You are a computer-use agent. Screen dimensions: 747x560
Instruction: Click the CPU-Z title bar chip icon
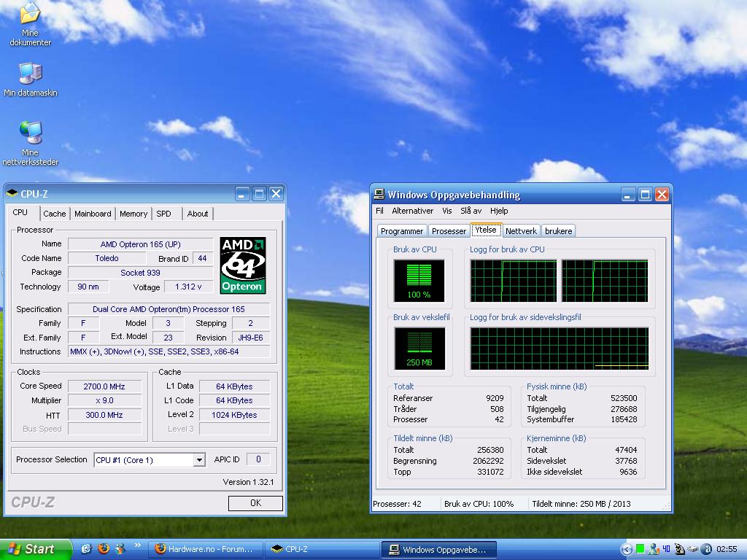(12, 193)
